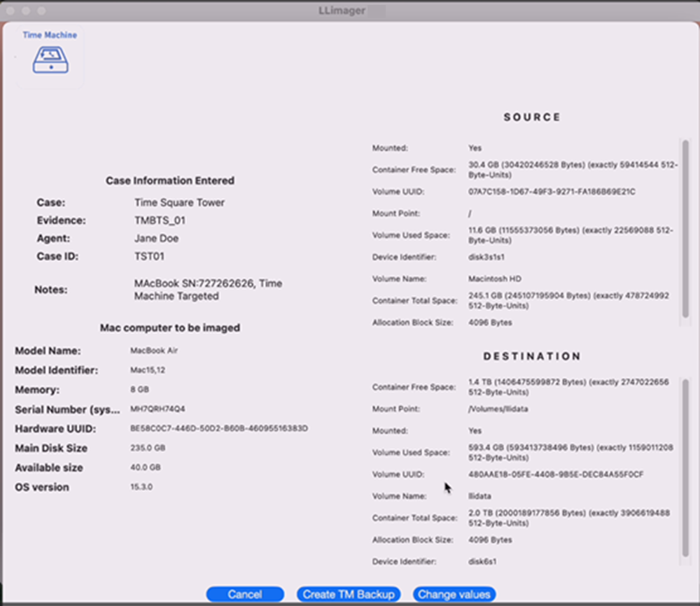Start imaging with Create TM Backup

coord(348,593)
